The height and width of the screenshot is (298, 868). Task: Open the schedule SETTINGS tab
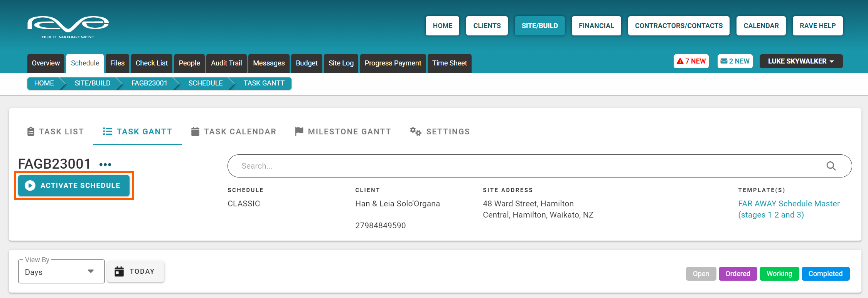click(x=440, y=132)
